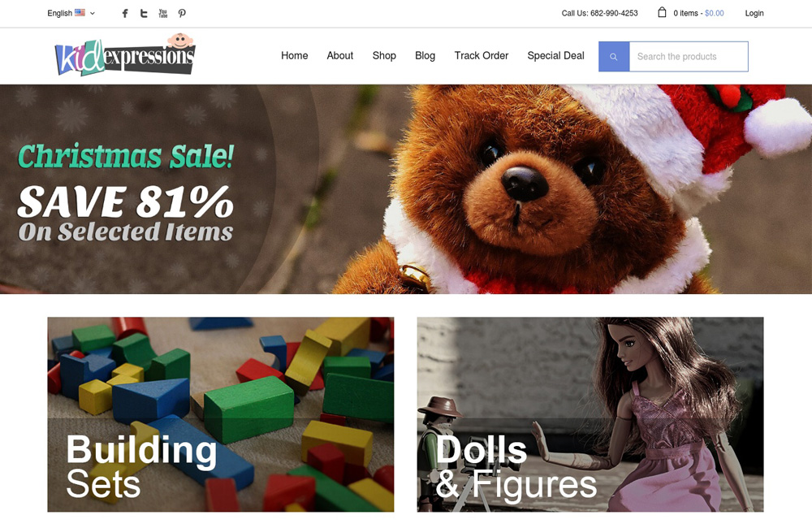Visit the Blog page
The image size is (812, 528).
(425, 55)
